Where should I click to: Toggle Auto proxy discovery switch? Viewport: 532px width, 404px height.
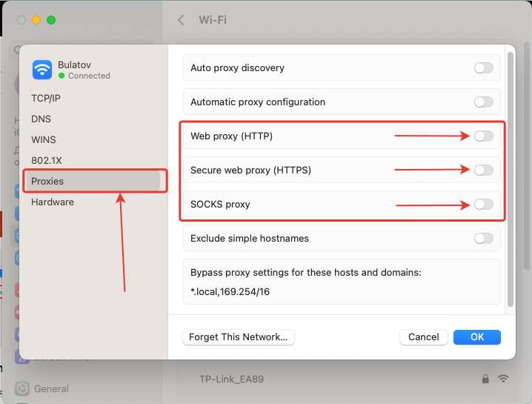pyautogui.click(x=483, y=68)
